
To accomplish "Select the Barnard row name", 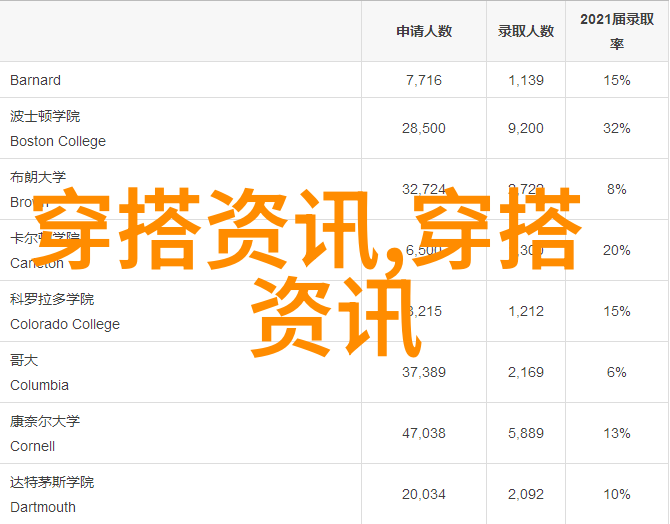I will click(35, 80).
